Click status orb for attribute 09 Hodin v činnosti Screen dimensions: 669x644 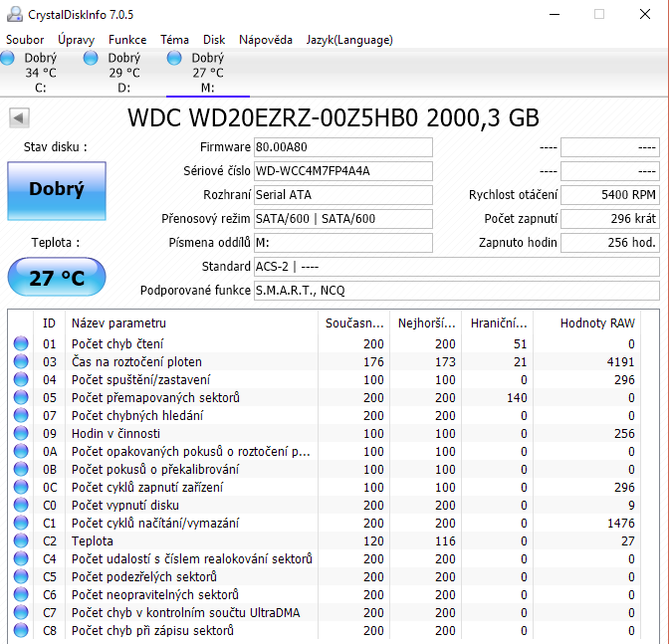[x=21, y=433]
